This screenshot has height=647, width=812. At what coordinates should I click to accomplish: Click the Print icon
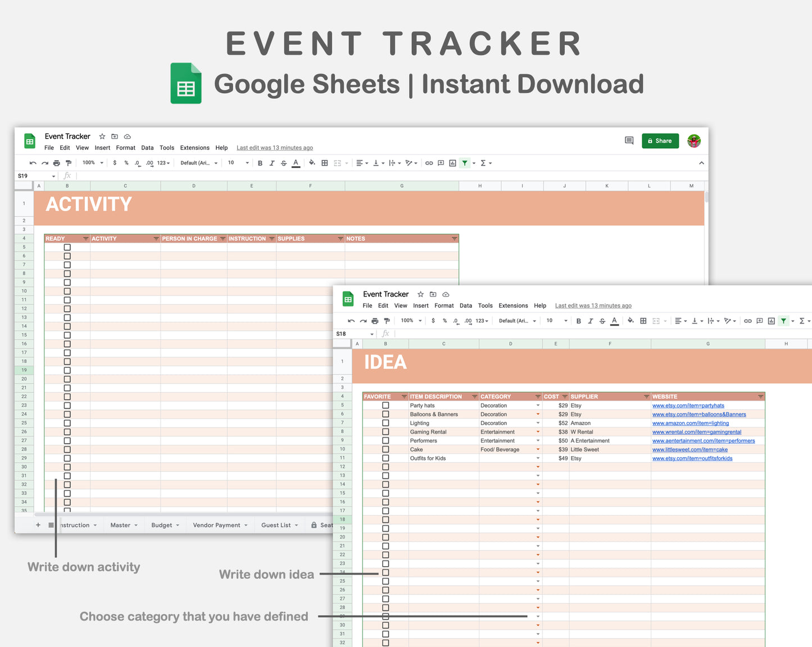56,163
